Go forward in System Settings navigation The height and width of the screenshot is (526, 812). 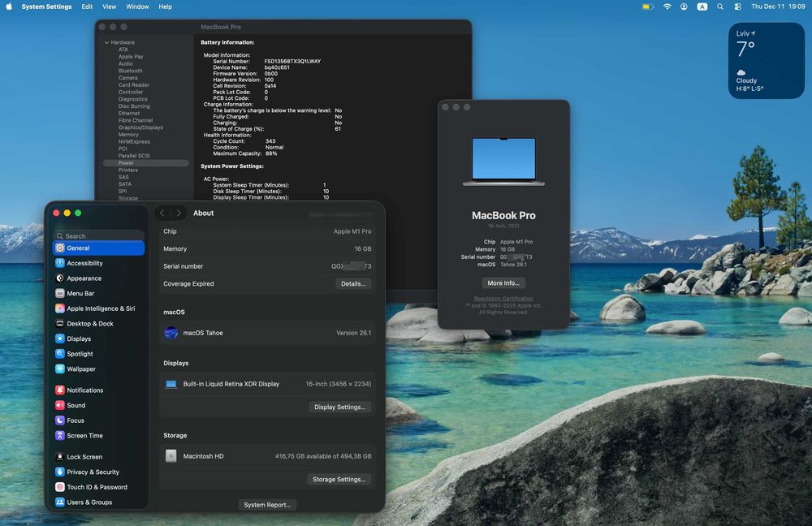point(179,213)
